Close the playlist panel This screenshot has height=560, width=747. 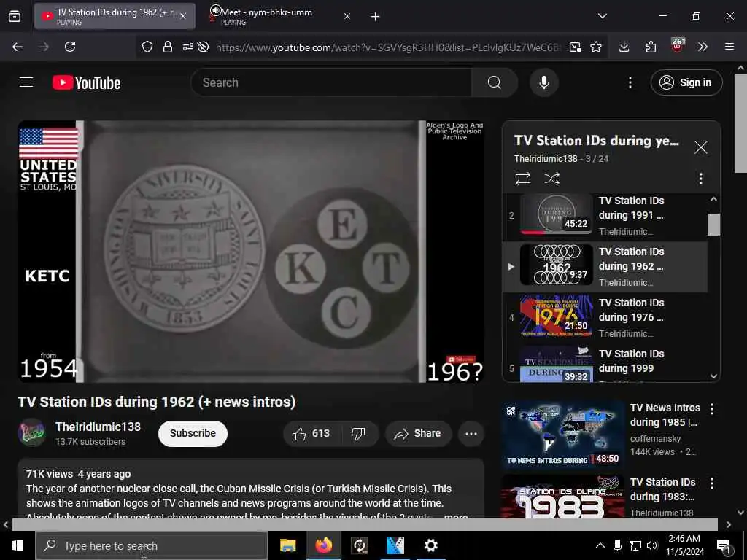(700, 147)
